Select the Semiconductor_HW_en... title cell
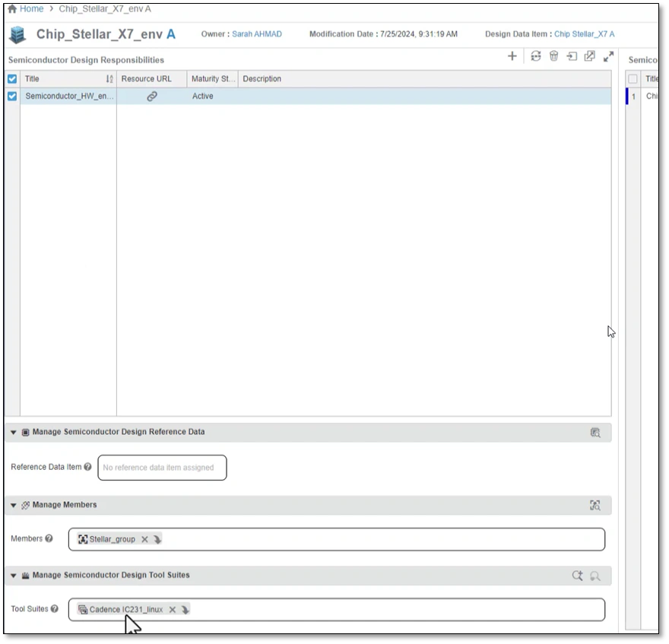The height and width of the screenshot is (644, 669). [69, 97]
